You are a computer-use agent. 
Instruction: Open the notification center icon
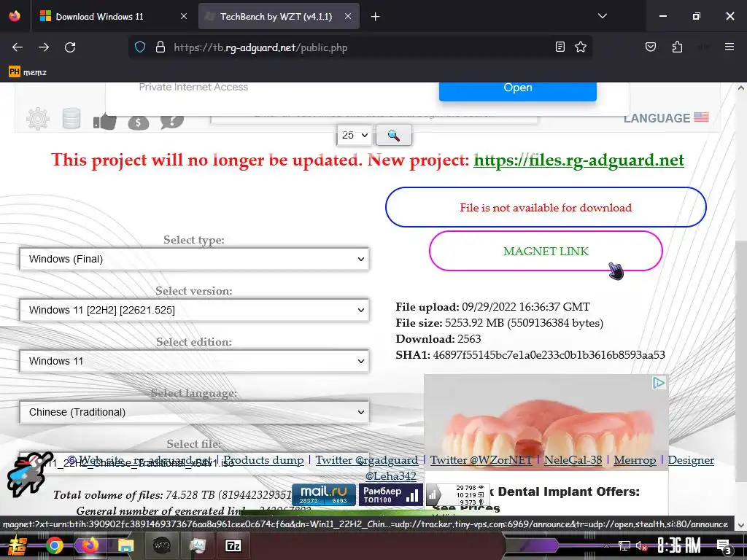click(x=724, y=546)
